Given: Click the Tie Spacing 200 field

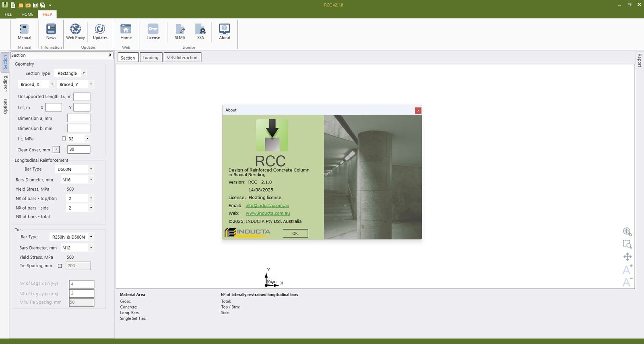Looking at the screenshot, I should (78, 266).
